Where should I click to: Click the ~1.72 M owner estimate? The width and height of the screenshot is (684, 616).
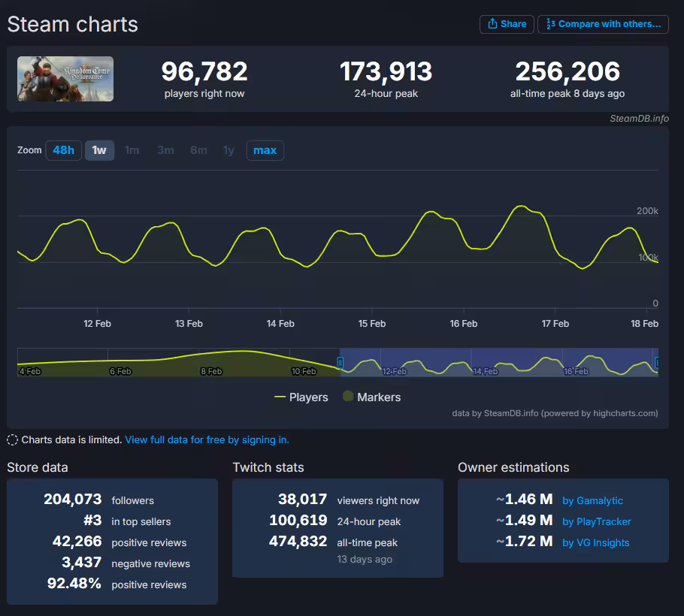(525, 542)
